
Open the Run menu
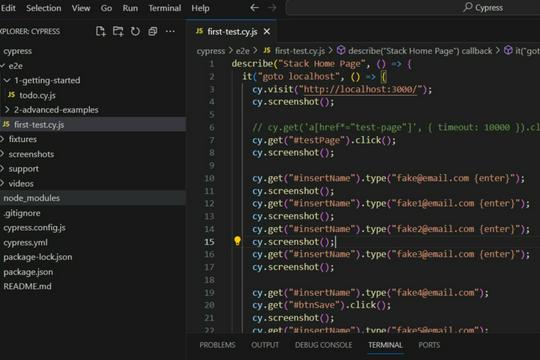[x=130, y=8]
